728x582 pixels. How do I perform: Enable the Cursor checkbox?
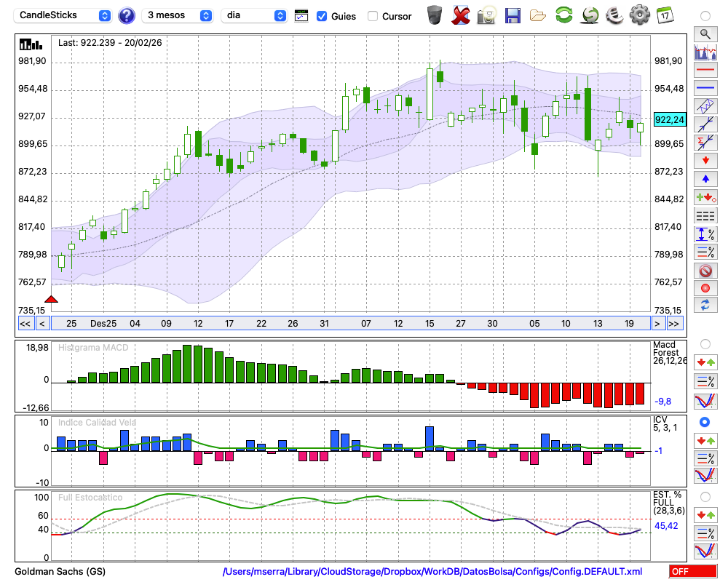click(x=372, y=16)
